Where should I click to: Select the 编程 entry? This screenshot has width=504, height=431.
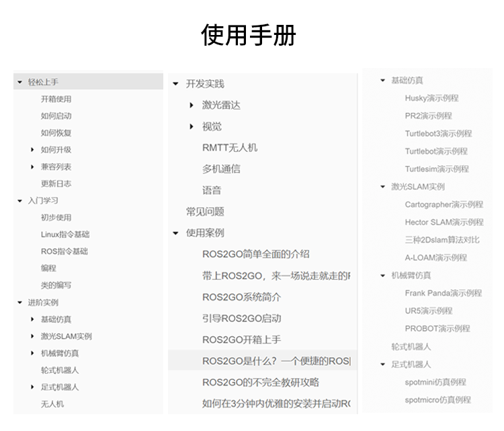48,268
